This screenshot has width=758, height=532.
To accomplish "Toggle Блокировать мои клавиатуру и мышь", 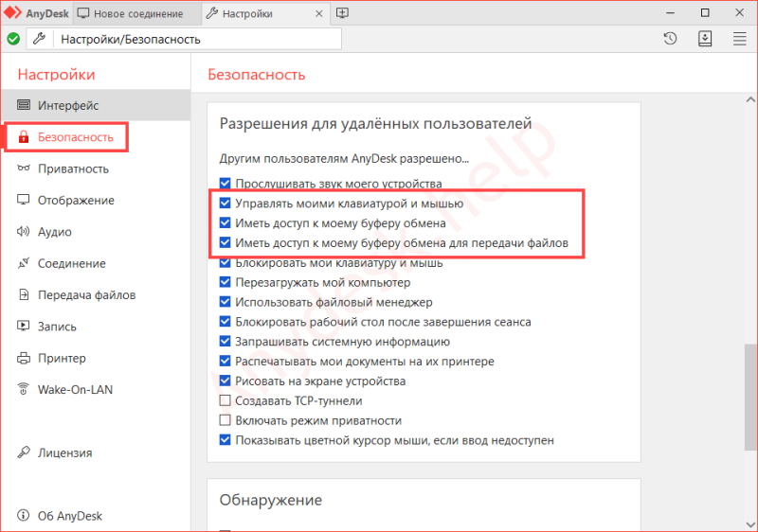I will pos(225,262).
